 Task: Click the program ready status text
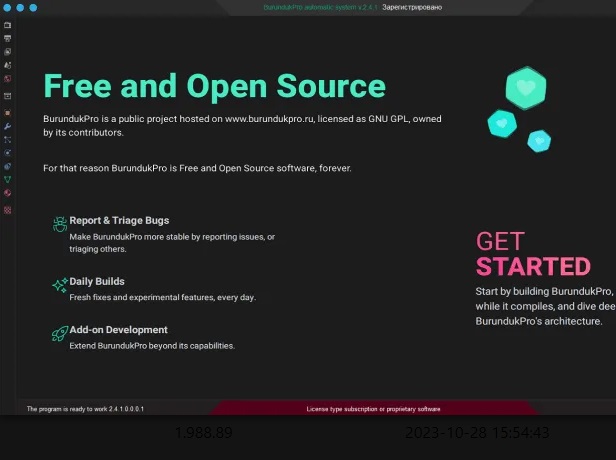[85, 409]
